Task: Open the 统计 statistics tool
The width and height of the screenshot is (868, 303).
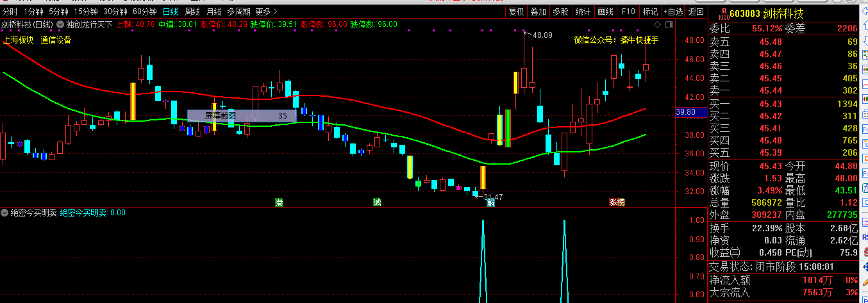Action: click(583, 12)
